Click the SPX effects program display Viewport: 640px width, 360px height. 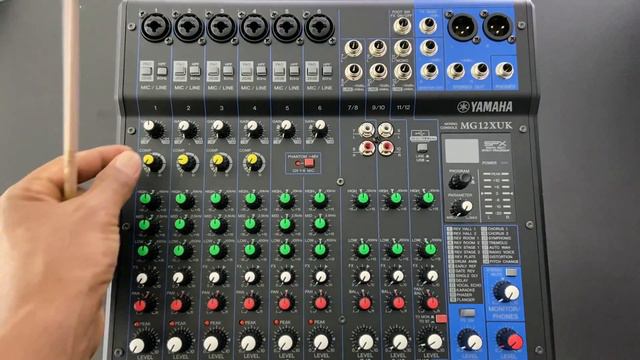click(461, 151)
